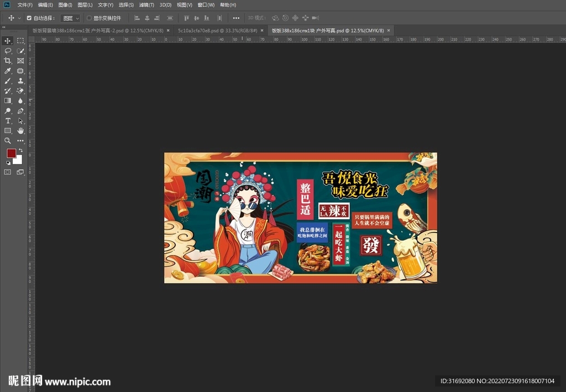Viewport: 566px width, 392px height.
Task: Pick the Eyedropper tool
Action: point(8,71)
